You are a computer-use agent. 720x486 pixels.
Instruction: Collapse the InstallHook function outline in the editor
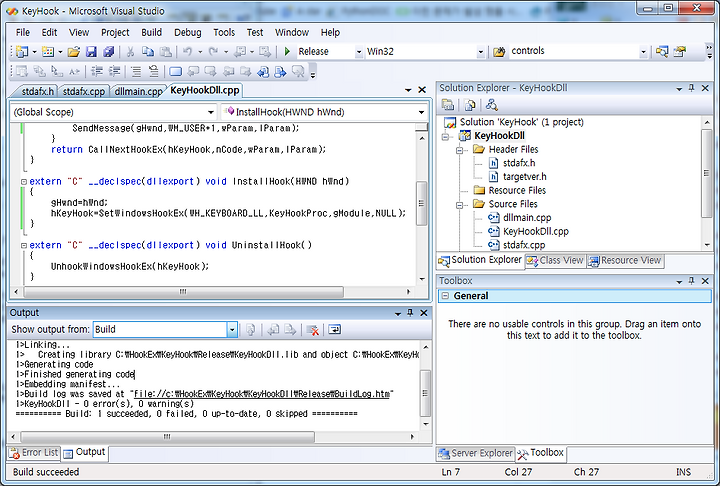tap(24, 181)
